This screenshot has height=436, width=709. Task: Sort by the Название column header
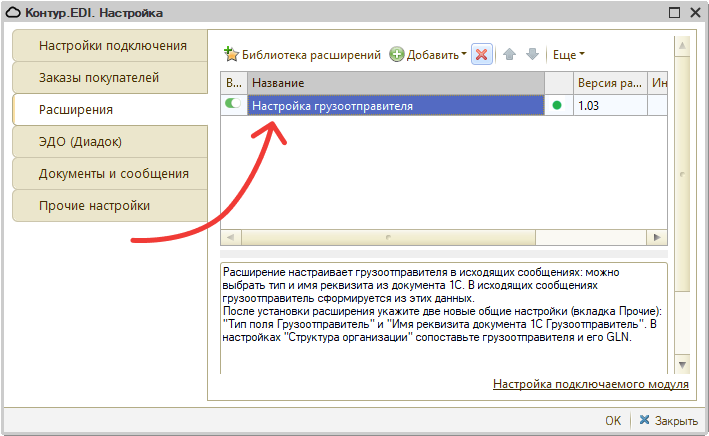395,82
